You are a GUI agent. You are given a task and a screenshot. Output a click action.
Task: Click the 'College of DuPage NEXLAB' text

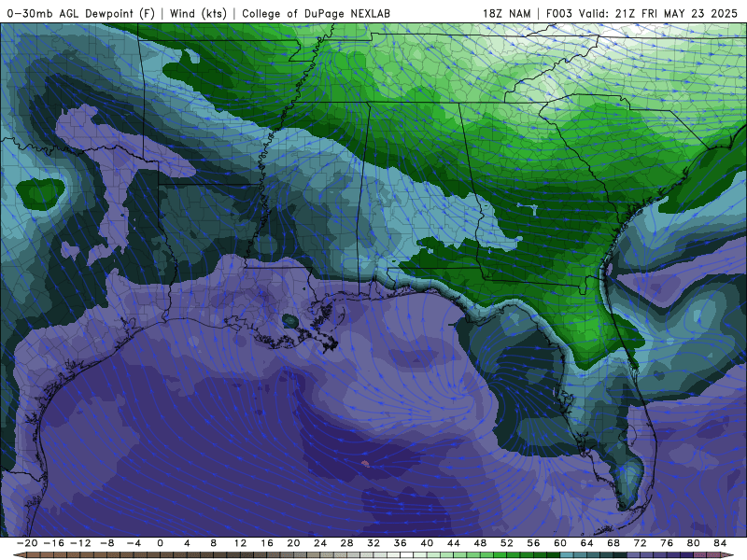coord(316,13)
